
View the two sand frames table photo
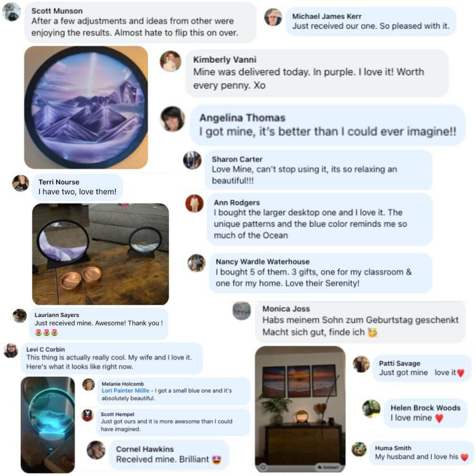[101, 254]
